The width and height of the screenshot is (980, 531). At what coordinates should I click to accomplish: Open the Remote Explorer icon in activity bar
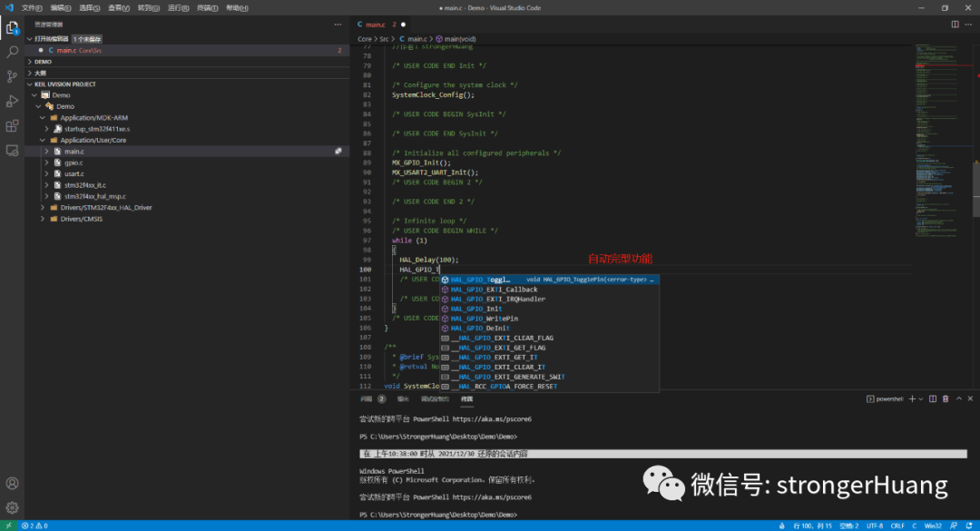point(13,150)
